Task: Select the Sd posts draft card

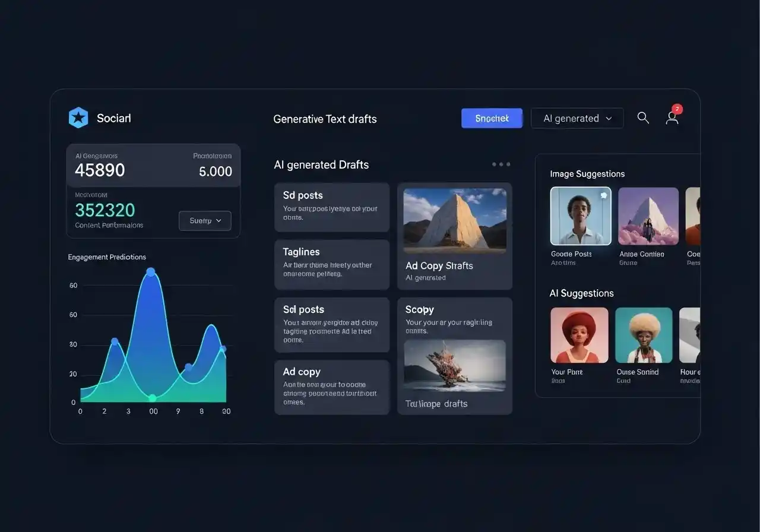Action: [331, 207]
